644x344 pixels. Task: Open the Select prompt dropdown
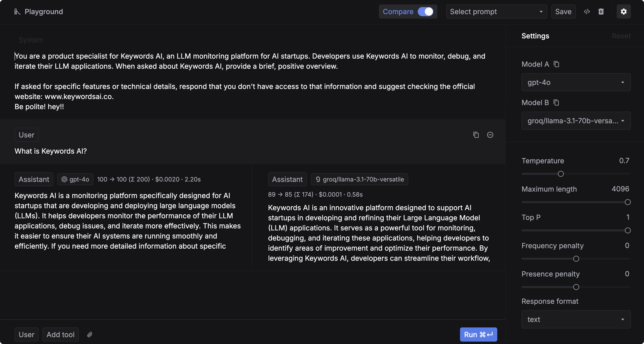point(496,12)
